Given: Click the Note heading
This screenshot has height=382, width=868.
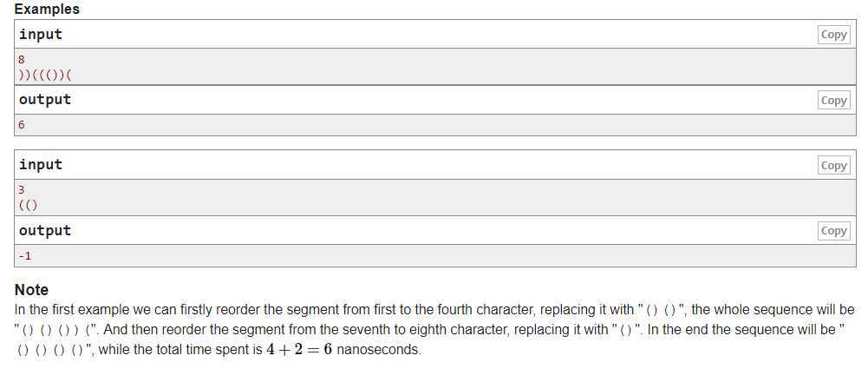Looking at the screenshot, I should [31, 289].
